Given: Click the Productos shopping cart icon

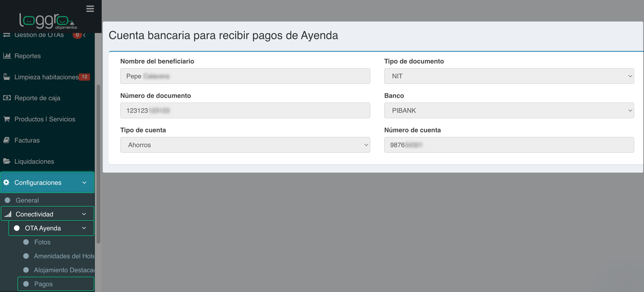Looking at the screenshot, I should (7, 119).
